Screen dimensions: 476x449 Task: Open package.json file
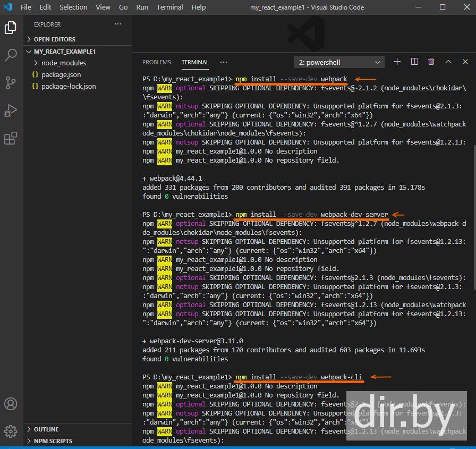click(61, 74)
